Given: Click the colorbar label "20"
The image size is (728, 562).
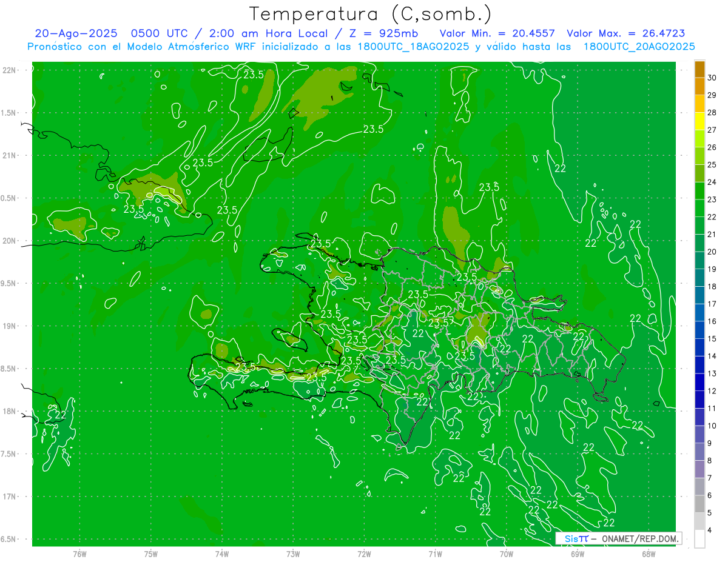Looking at the screenshot, I should click(712, 252).
